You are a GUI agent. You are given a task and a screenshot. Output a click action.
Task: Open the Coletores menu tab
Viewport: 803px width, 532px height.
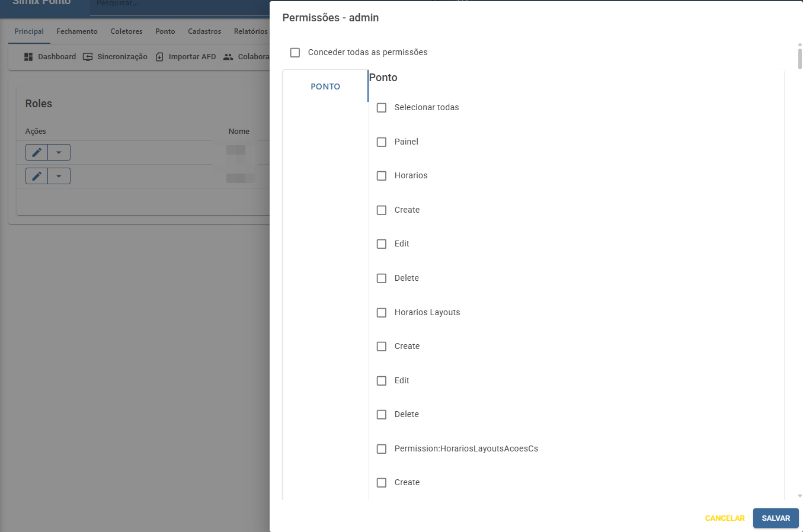[x=126, y=31]
